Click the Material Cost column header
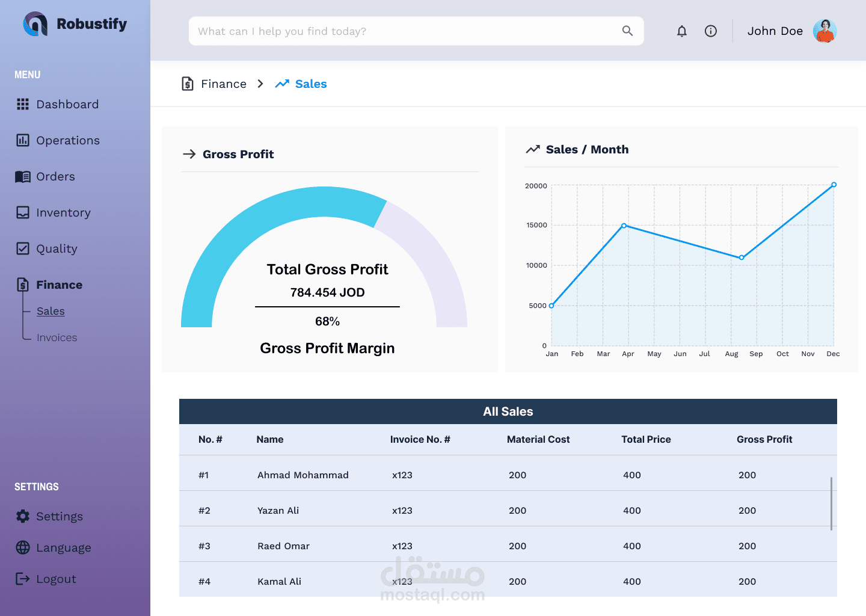 (x=538, y=439)
